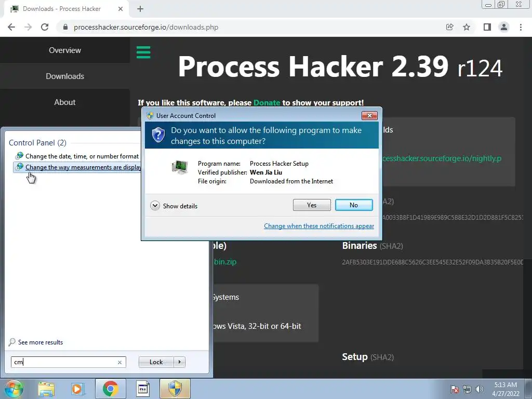
Task: Open Windows Explorer from taskbar
Action: point(46,389)
